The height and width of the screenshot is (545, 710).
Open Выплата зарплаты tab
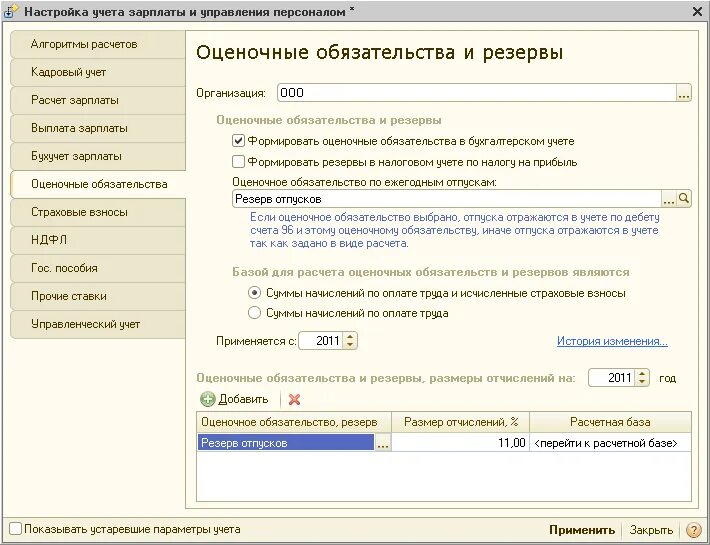coord(98,128)
